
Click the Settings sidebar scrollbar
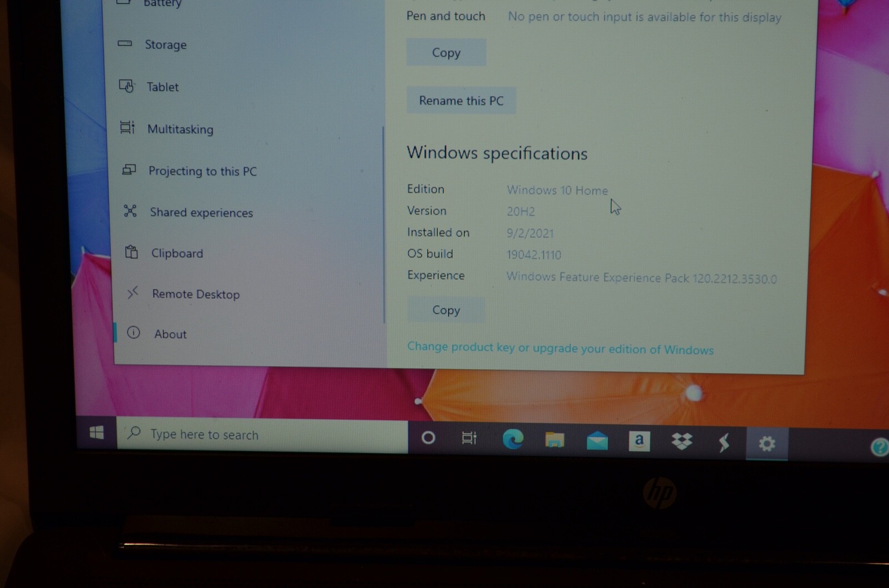[x=383, y=225]
